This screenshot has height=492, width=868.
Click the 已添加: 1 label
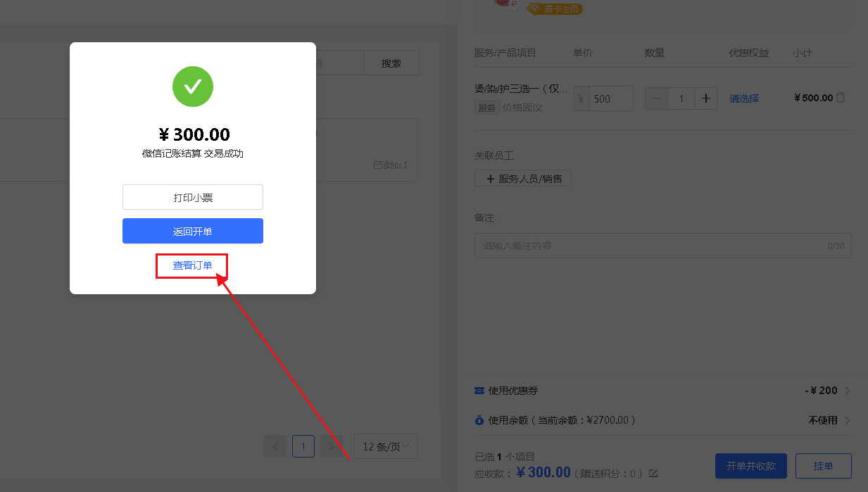[390, 165]
